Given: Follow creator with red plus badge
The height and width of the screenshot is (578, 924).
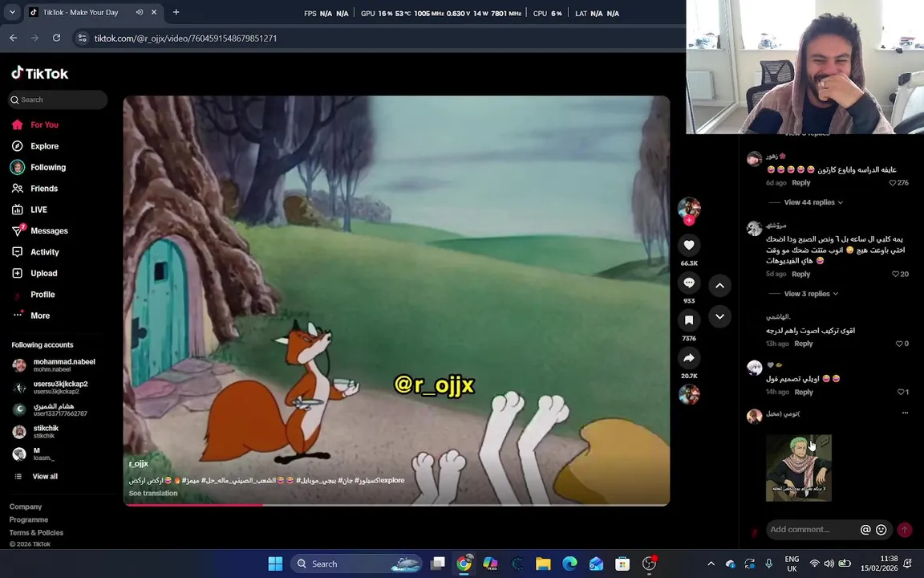Looking at the screenshot, I should pos(689,220).
